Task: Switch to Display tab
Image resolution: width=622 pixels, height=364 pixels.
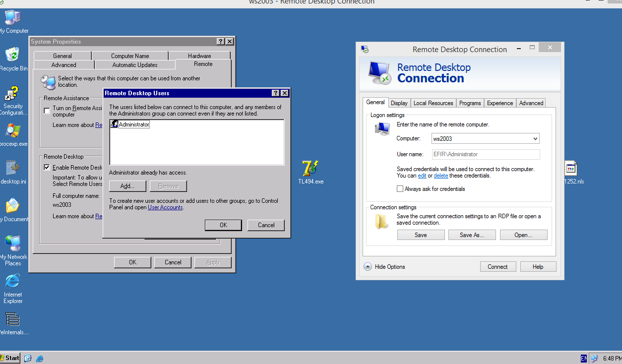Action: [x=399, y=103]
